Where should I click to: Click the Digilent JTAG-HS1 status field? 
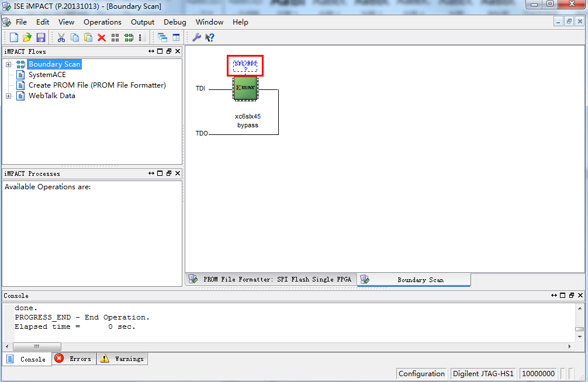pyautogui.click(x=483, y=373)
